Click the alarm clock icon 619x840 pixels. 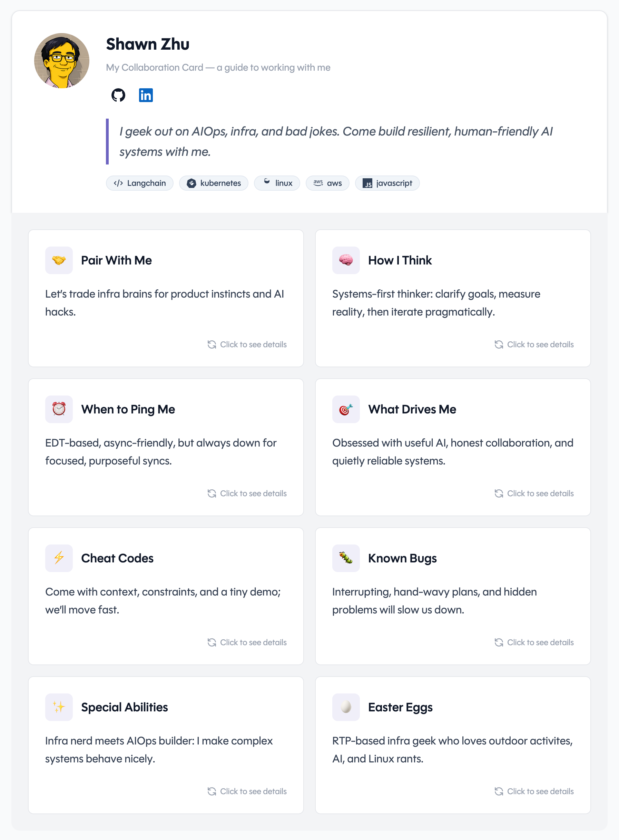pos(59,409)
